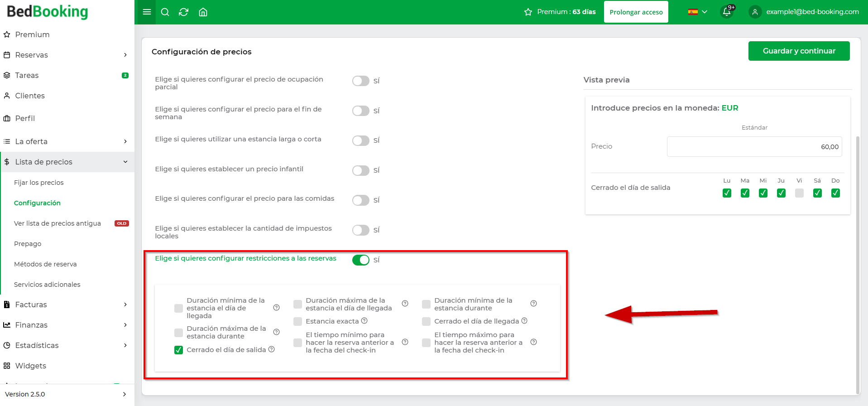Image resolution: width=868 pixels, height=406 pixels.
Task: Open help icon beside Cerrado el día de salida option
Action: coord(271,349)
